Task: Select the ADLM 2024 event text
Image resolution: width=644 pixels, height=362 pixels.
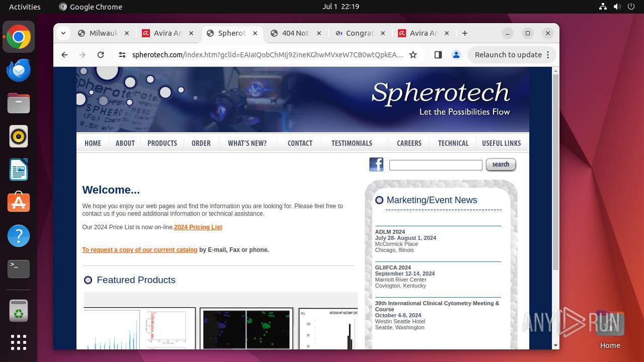Action: [390, 232]
